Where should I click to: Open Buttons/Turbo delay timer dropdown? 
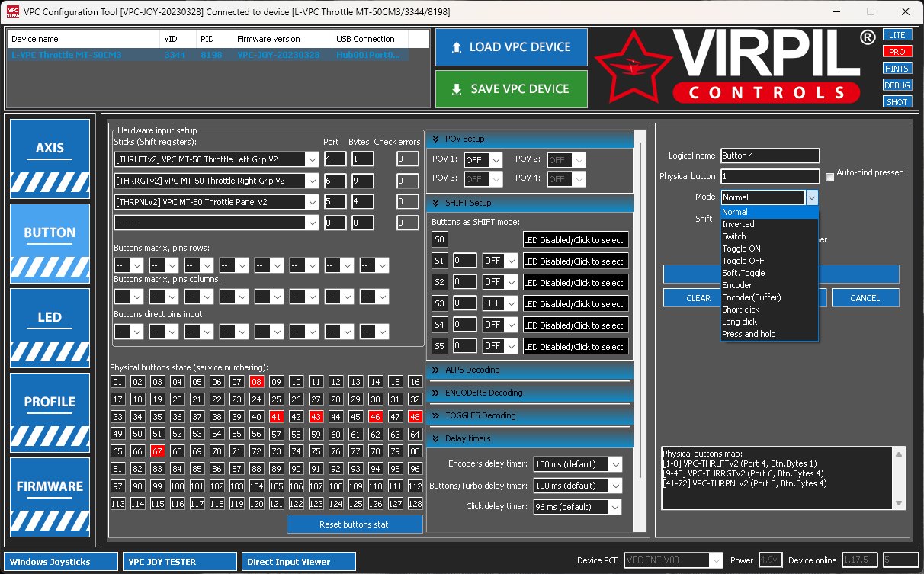(615, 486)
